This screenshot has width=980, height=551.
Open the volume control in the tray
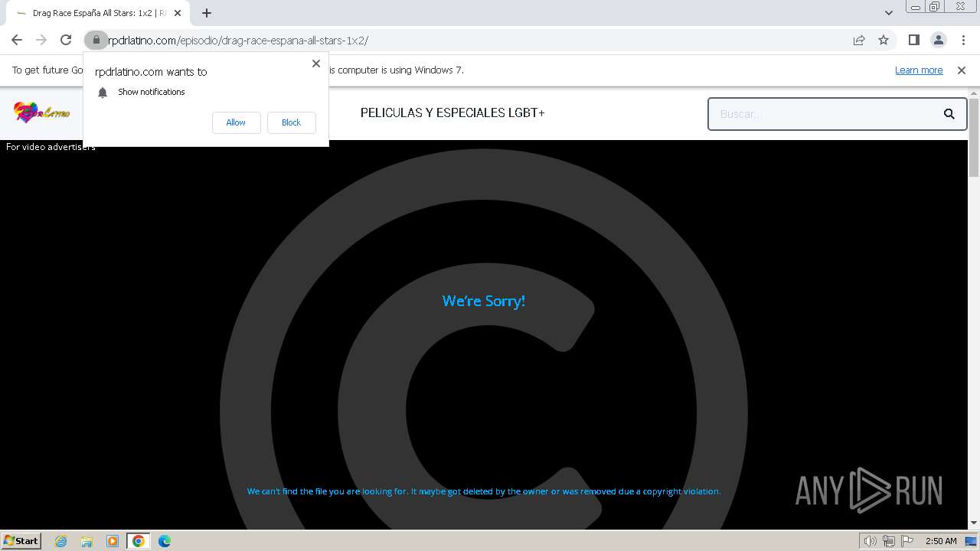pyautogui.click(x=871, y=541)
